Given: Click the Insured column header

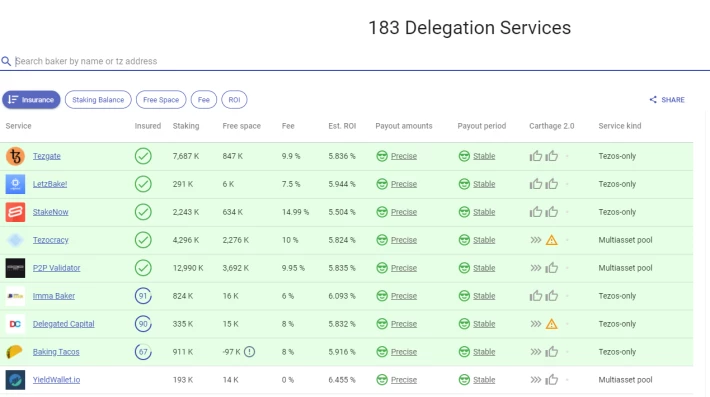Looking at the screenshot, I should point(148,126).
